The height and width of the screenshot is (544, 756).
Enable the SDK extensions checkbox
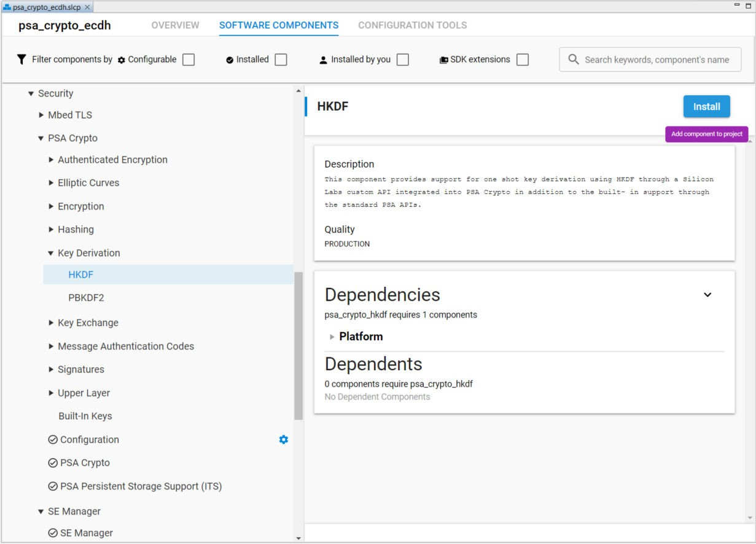pyautogui.click(x=522, y=59)
